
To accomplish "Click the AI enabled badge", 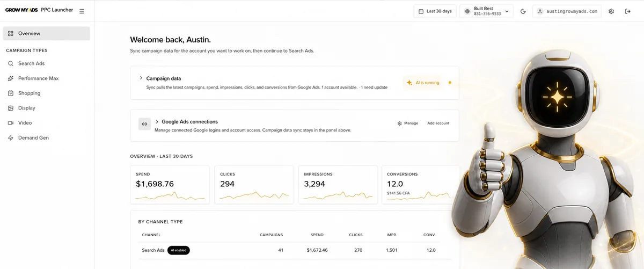I will pyautogui.click(x=179, y=250).
